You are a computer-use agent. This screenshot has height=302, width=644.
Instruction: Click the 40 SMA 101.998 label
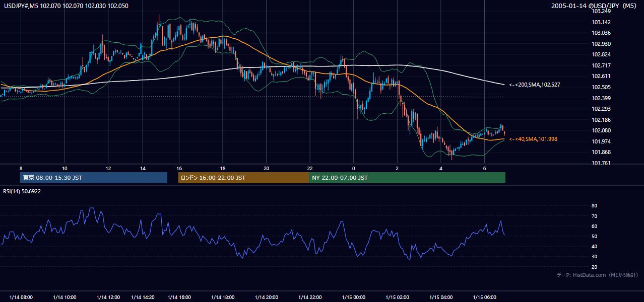click(533, 139)
